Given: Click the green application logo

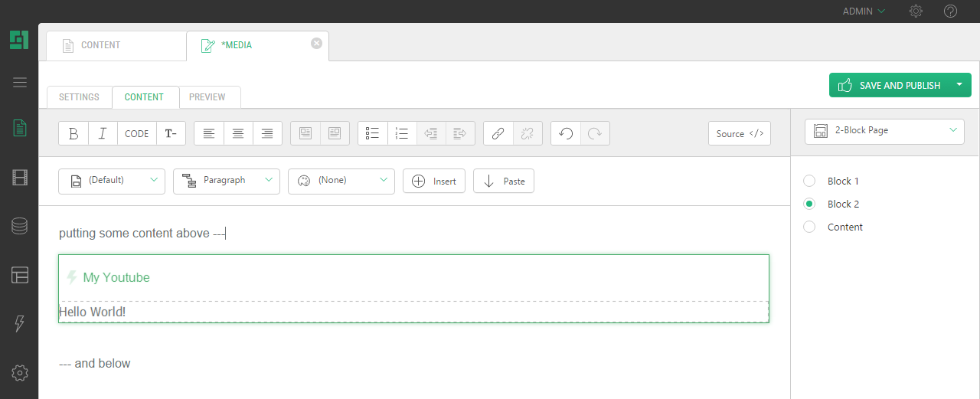Looking at the screenshot, I should [19, 40].
